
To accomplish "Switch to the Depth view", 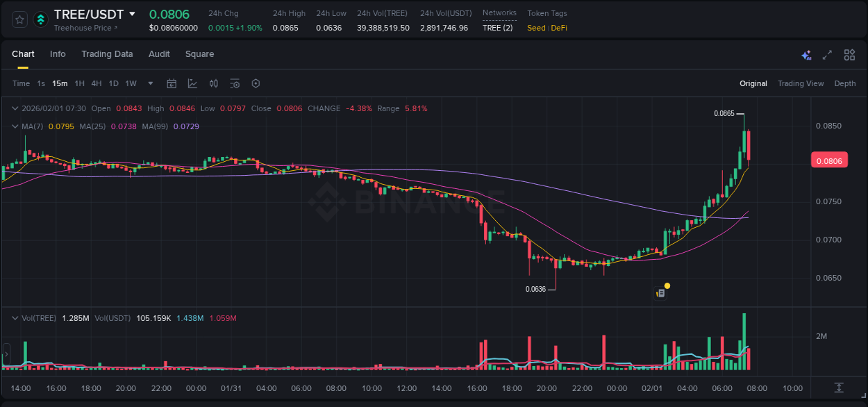I will 845,83.
